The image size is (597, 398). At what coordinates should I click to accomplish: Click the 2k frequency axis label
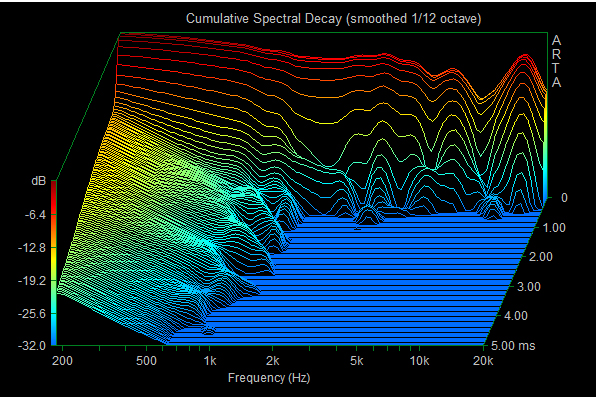[x=273, y=361]
